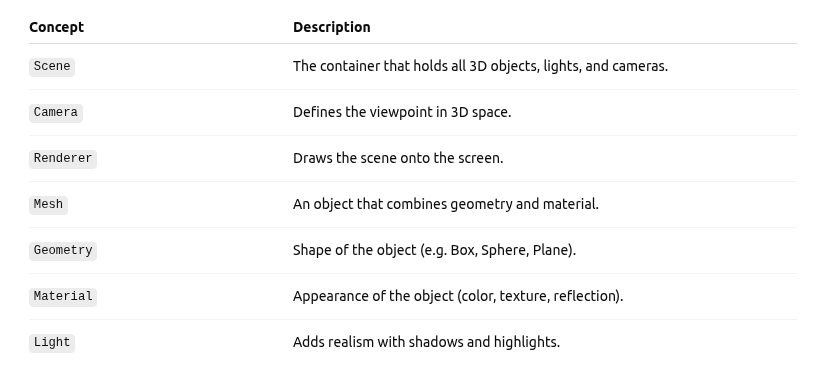830x385 pixels.
Task: Click 'Adds realism with shadows' description
Action: tap(427, 342)
